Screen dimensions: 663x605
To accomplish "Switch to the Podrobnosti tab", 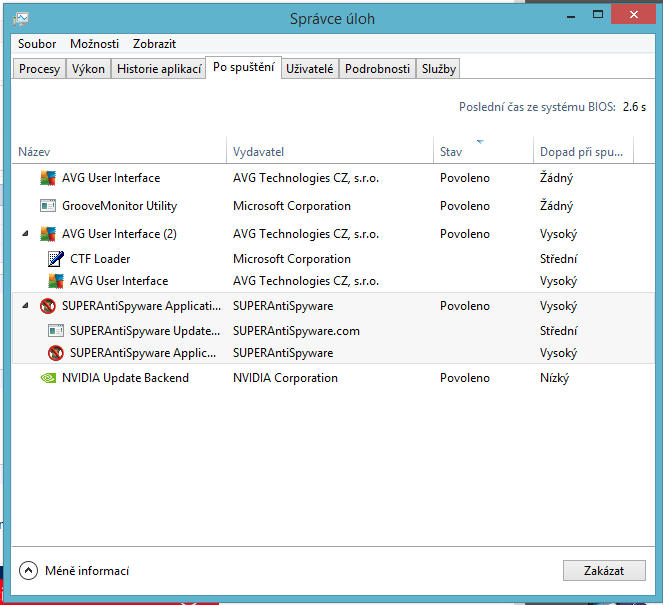I will [x=377, y=68].
